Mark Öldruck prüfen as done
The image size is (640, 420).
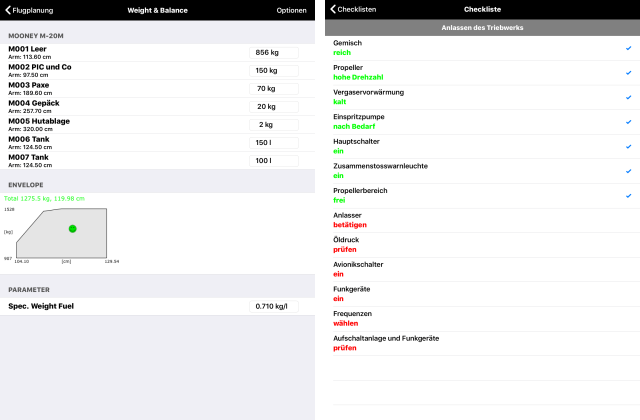[x=480, y=244]
